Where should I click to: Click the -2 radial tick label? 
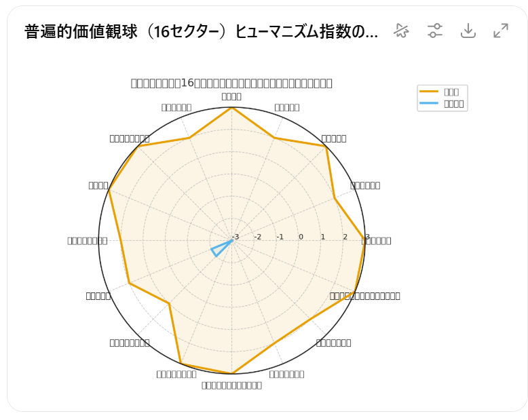point(257,237)
